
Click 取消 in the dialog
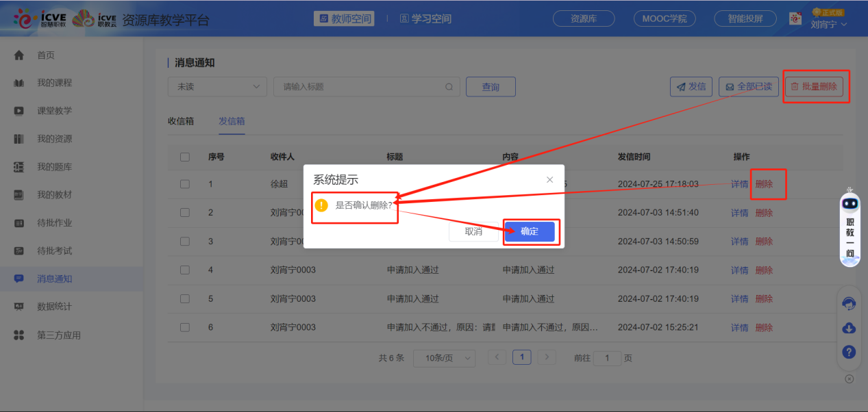(473, 232)
